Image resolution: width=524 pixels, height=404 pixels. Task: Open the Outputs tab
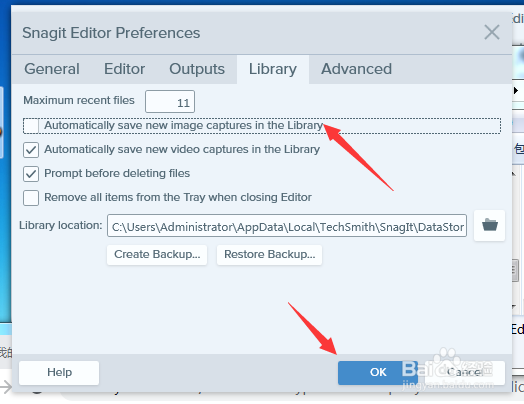197,69
